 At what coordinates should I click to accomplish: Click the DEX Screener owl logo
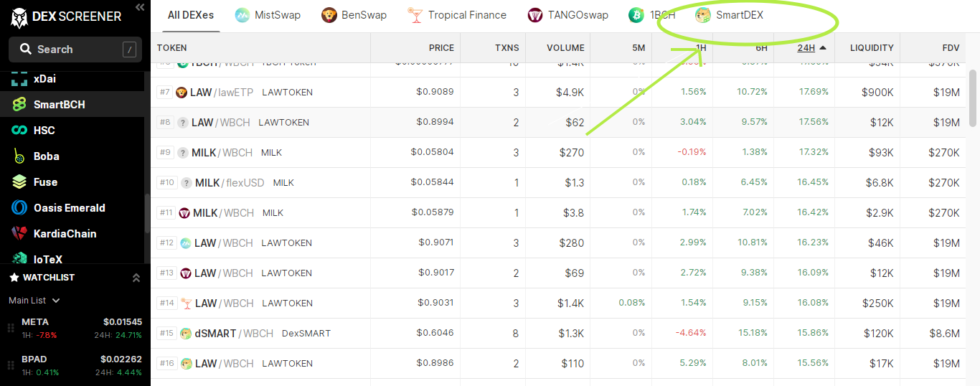click(19, 17)
